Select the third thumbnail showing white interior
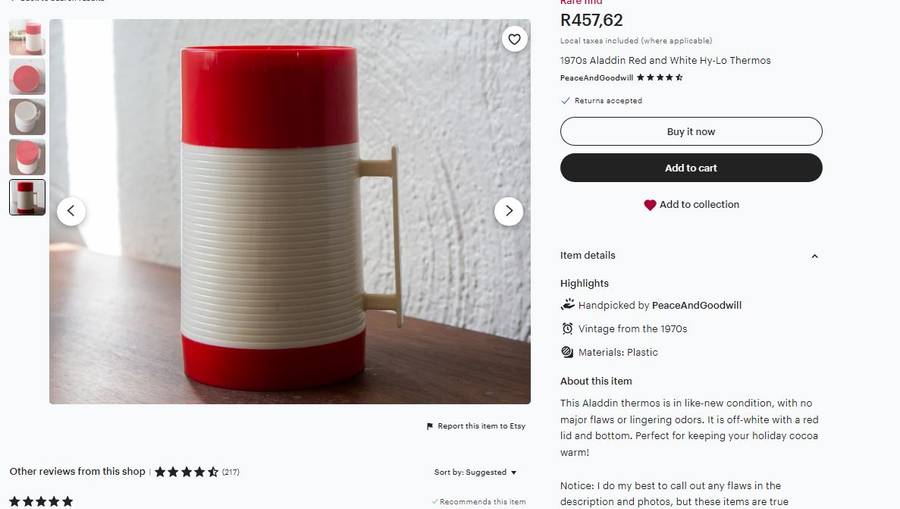This screenshot has width=900, height=509. (x=27, y=117)
